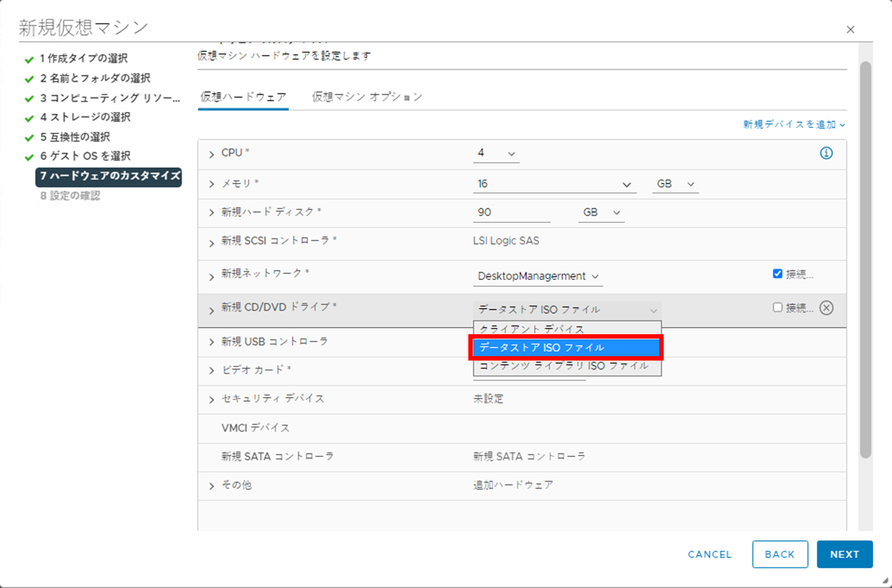Screen dimensions: 892x588
Task: Click the checkmark next to 互換性の選択 step
Action: pyautogui.click(x=30, y=136)
